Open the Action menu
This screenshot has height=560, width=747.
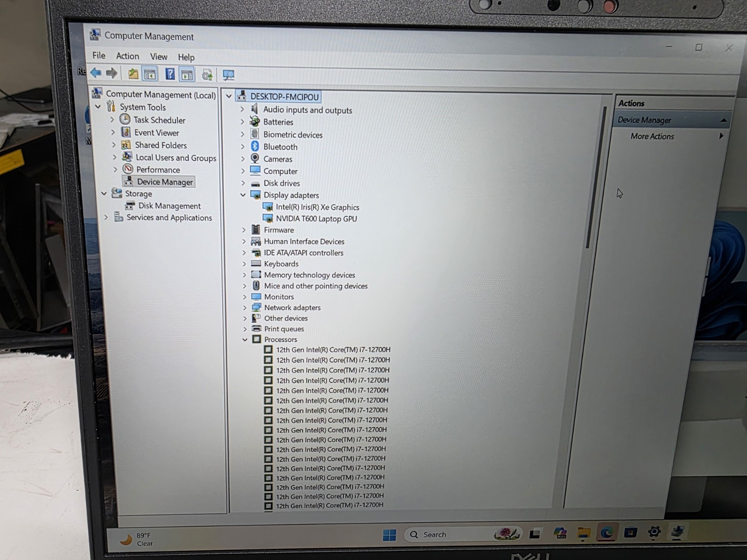point(127,56)
